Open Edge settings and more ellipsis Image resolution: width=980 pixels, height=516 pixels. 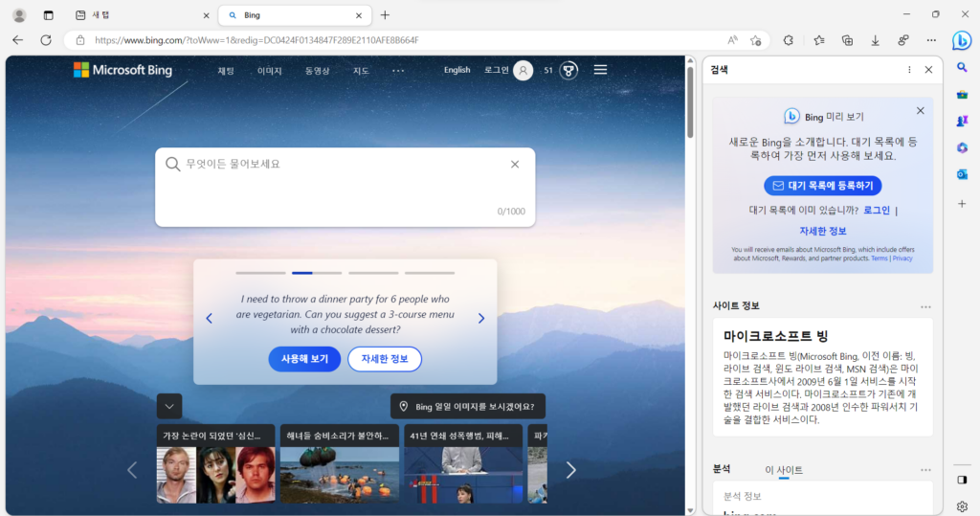[x=931, y=40]
